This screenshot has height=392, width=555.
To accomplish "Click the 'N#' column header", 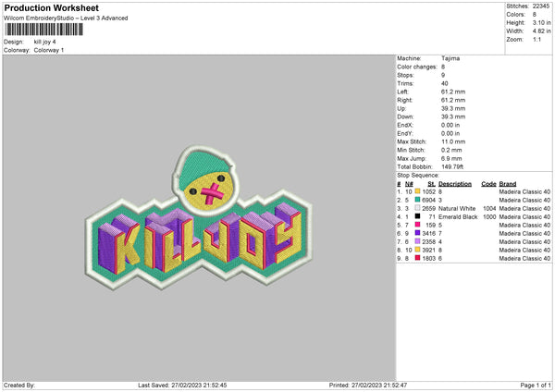I will pyautogui.click(x=409, y=184).
